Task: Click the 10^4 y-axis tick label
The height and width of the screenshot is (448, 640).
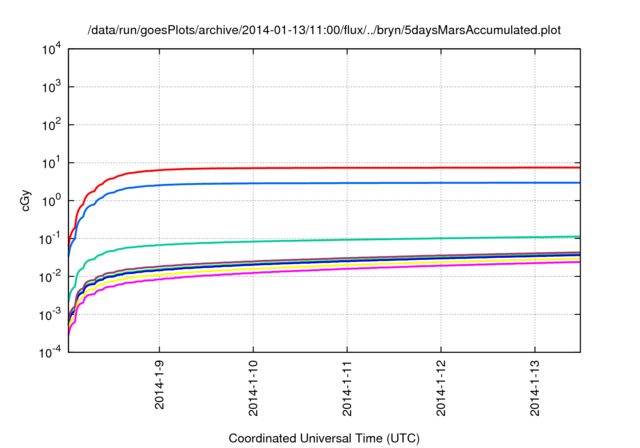Action: pyautogui.click(x=51, y=49)
